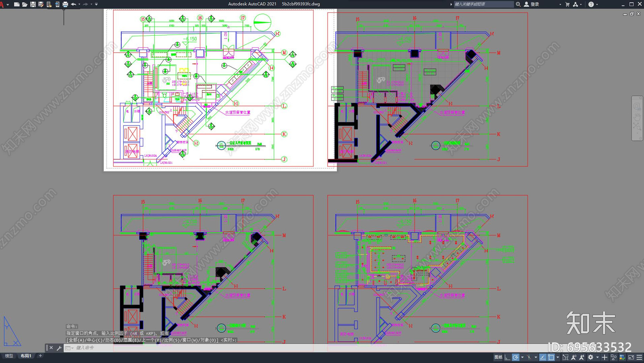The height and width of the screenshot is (363, 644).
Task: Click the search magnifier icon
Action: [x=518, y=4]
